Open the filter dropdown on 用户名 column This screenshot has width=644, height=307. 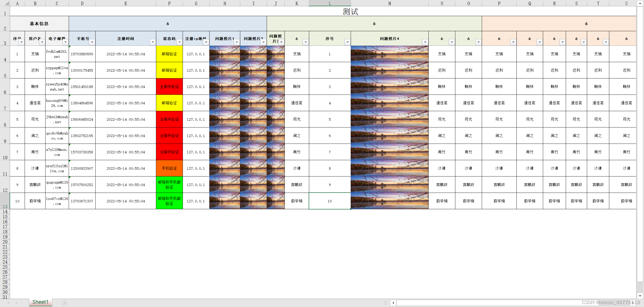(42, 42)
